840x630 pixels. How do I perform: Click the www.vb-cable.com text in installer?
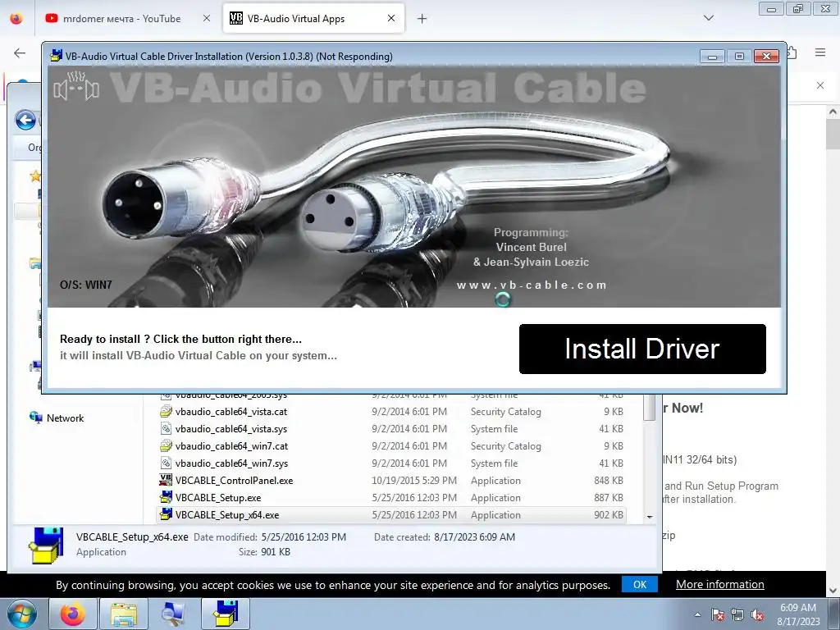click(531, 285)
